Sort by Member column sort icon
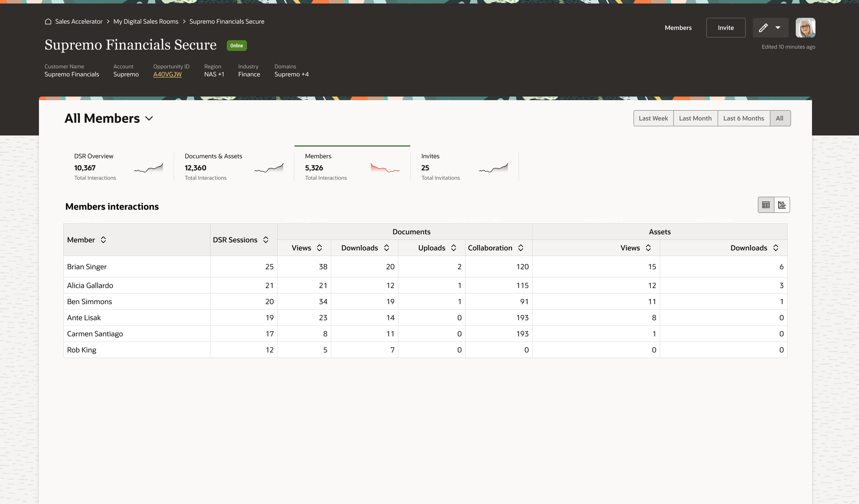Screen dimensions: 859x504 (103, 240)
